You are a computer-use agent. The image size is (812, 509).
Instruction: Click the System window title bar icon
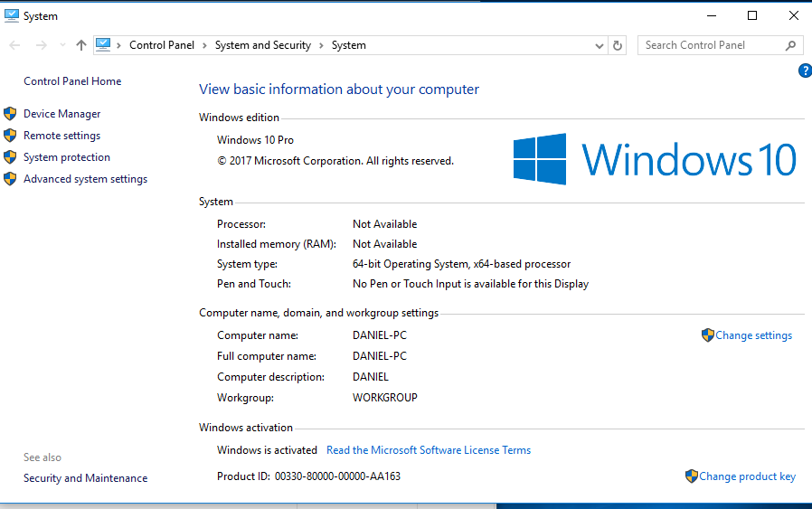tap(12, 15)
